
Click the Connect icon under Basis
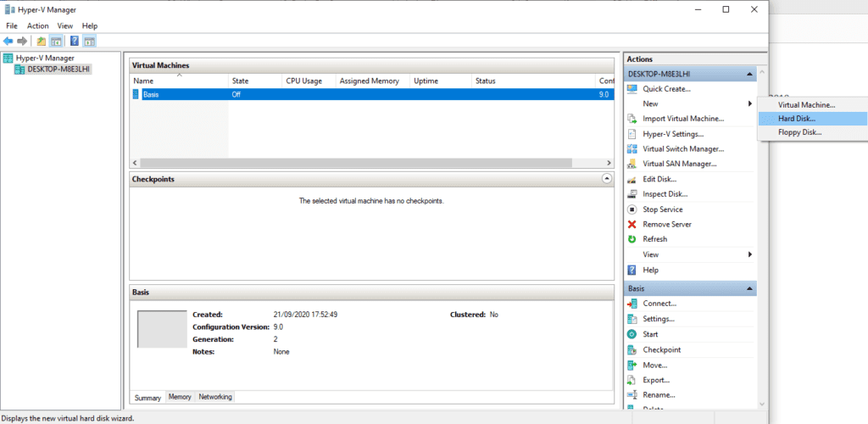[x=632, y=304]
